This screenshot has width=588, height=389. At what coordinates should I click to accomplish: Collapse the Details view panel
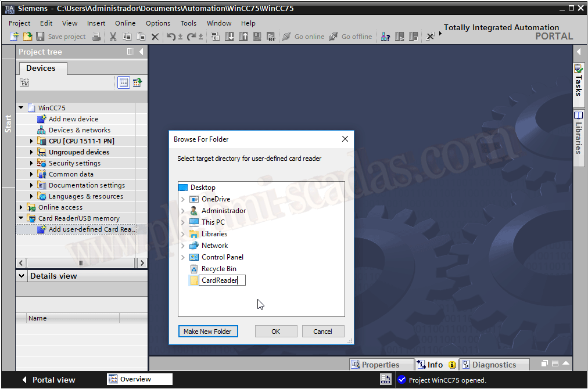tap(21, 276)
